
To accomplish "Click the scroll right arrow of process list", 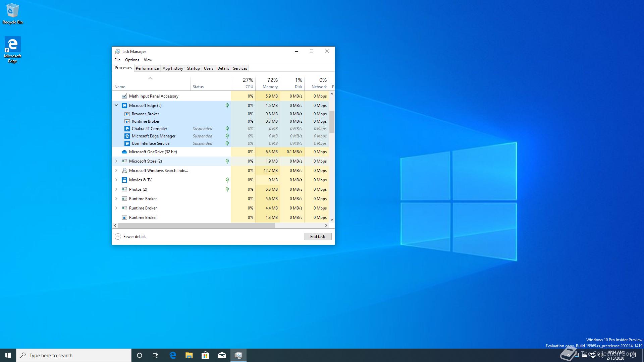I will pos(326,226).
